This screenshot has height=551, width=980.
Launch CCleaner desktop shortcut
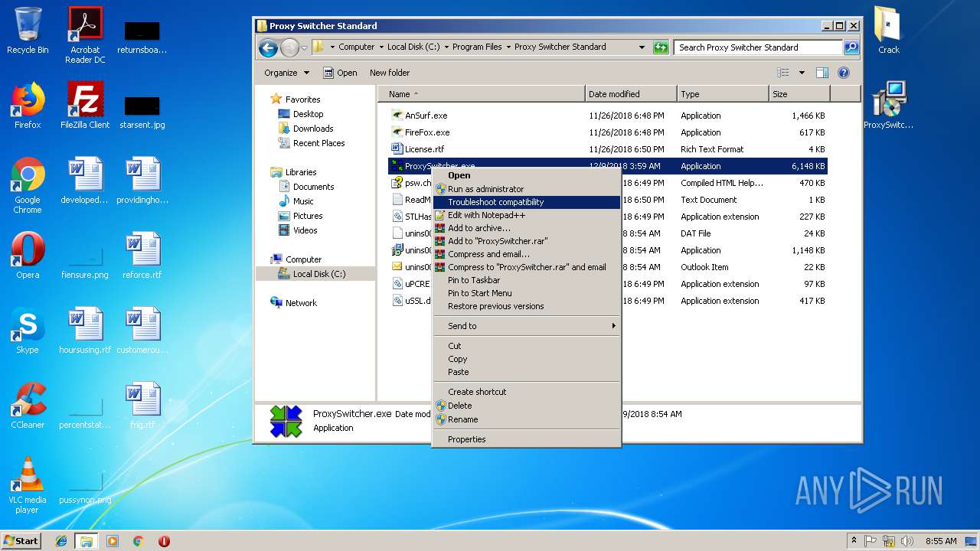click(28, 406)
